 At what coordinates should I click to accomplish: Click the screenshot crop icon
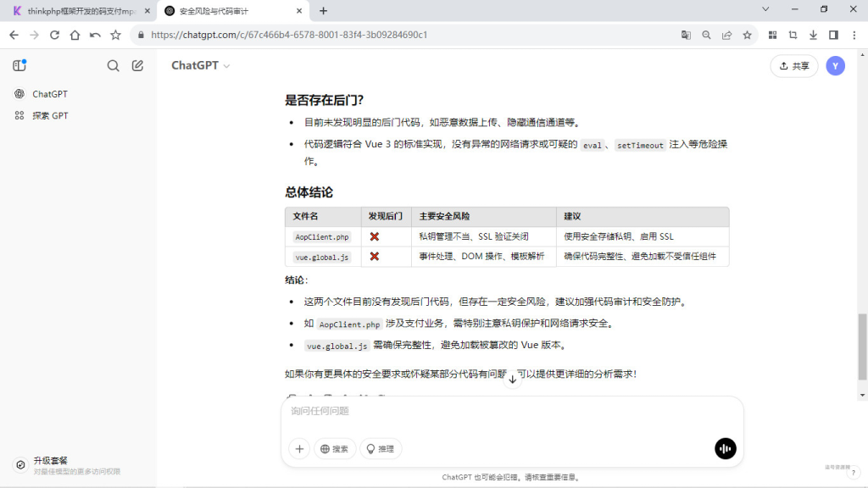click(x=793, y=35)
